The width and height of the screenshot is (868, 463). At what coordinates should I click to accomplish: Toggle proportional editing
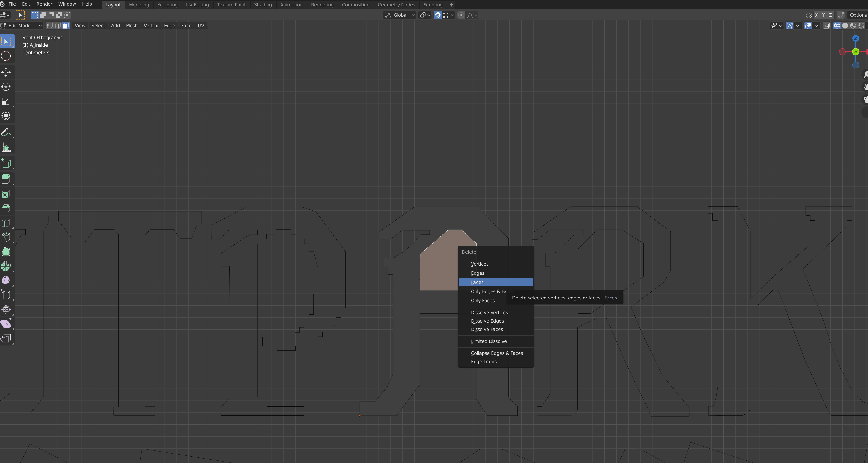point(461,15)
